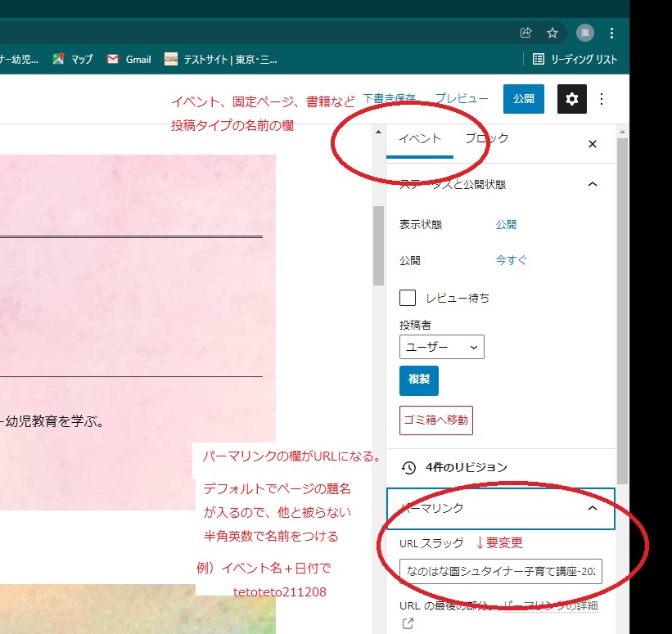
Task: Click the browser share page icon
Action: coord(526,33)
